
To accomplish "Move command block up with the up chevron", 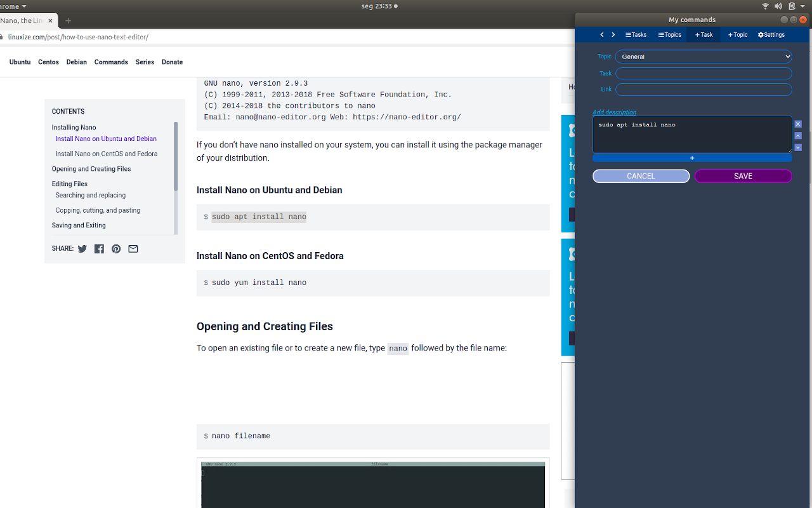I will coord(798,135).
